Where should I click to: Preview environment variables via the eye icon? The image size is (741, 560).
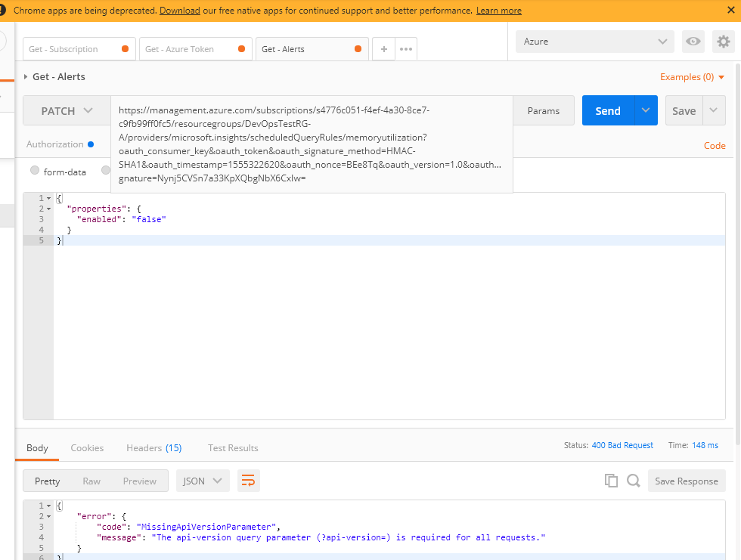coord(693,42)
